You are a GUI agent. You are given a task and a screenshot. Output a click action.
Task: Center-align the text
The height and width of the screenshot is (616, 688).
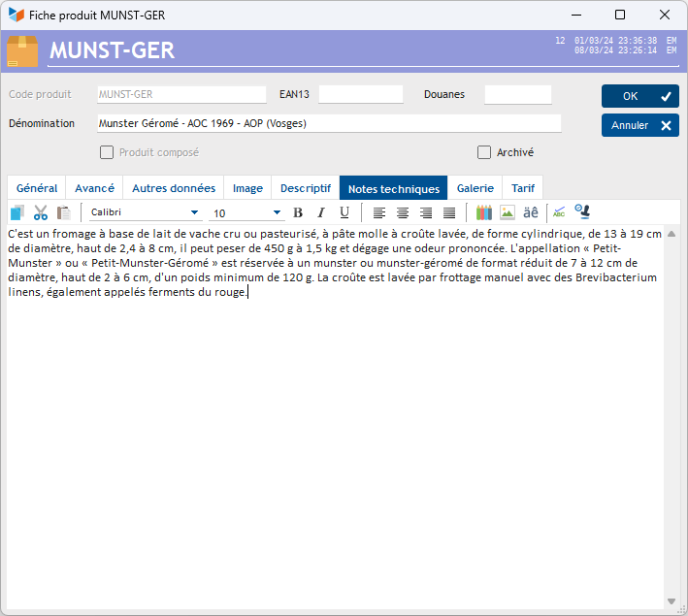[403, 212]
